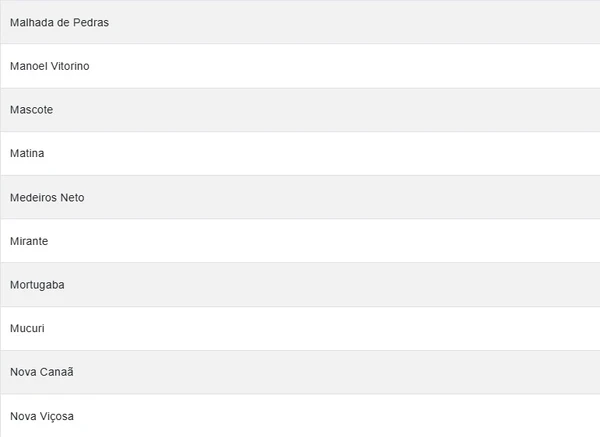Select the Nova Canaã text

(42, 372)
